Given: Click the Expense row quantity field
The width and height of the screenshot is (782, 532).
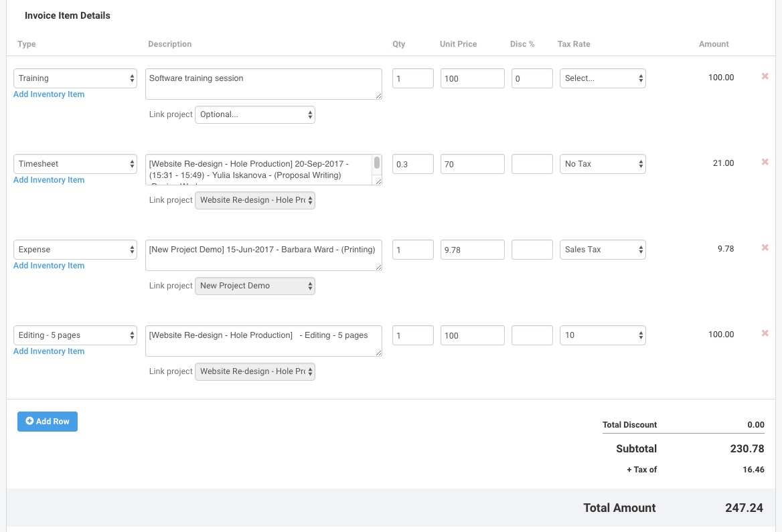Looking at the screenshot, I should click(413, 250).
